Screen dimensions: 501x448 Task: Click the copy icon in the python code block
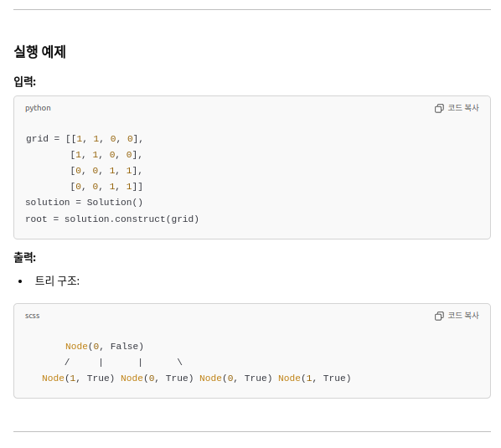439,108
